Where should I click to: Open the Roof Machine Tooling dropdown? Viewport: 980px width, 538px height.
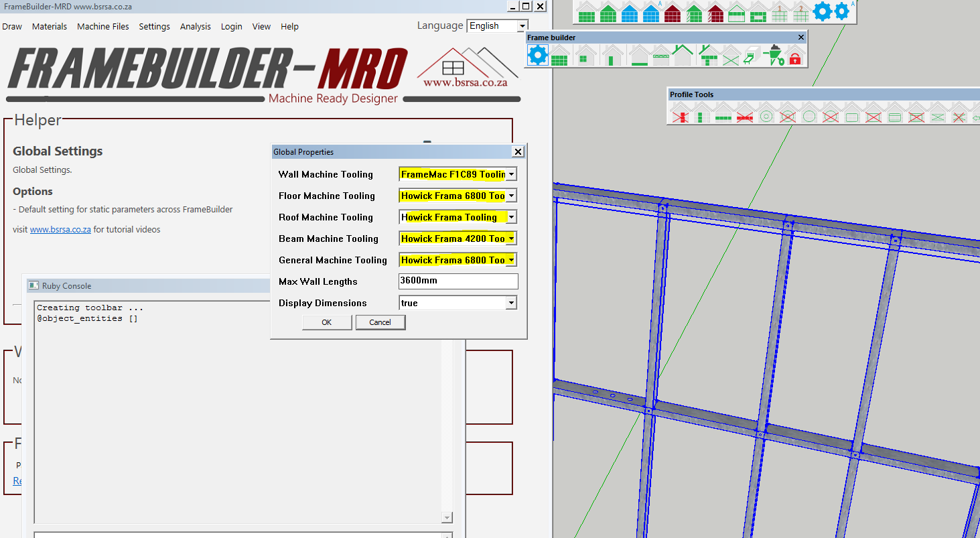click(x=511, y=217)
